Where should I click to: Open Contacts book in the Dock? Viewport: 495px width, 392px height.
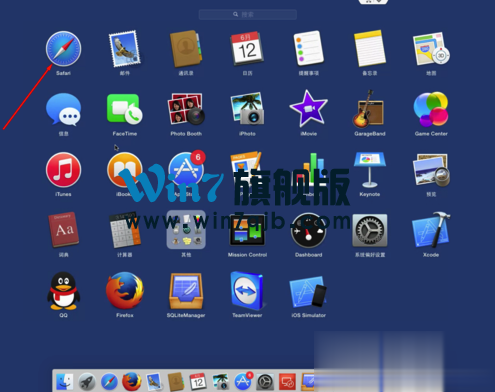click(x=176, y=382)
